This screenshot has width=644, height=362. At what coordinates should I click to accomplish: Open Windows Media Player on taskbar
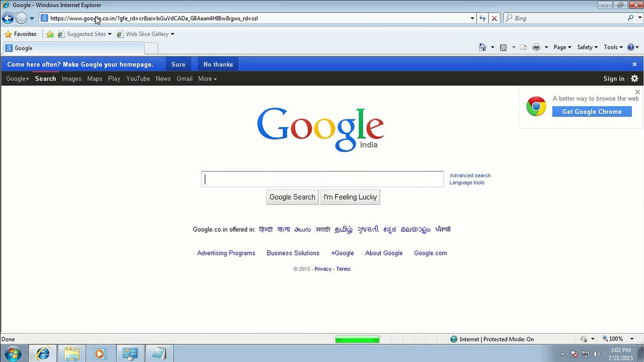point(100,354)
